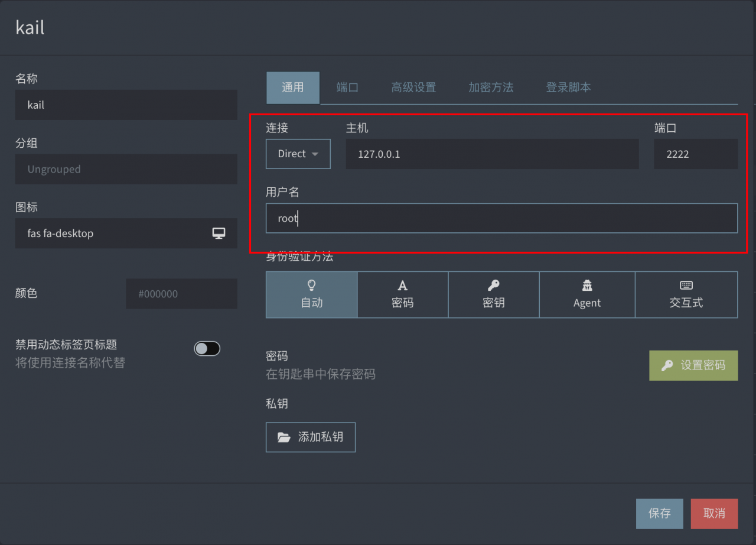The height and width of the screenshot is (545, 756).
Task: Focus the 名称 field containing kail
Action: (x=126, y=105)
